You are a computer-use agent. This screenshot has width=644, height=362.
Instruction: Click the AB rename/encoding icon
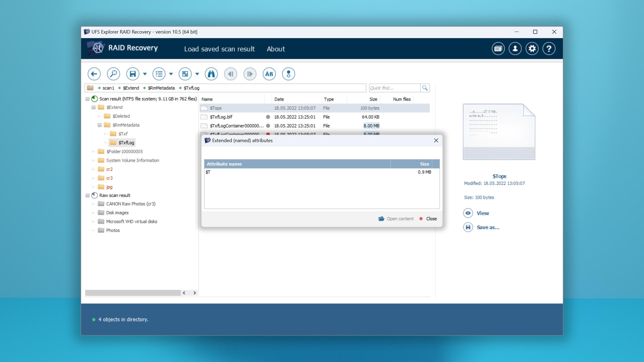[x=269, y=74]
